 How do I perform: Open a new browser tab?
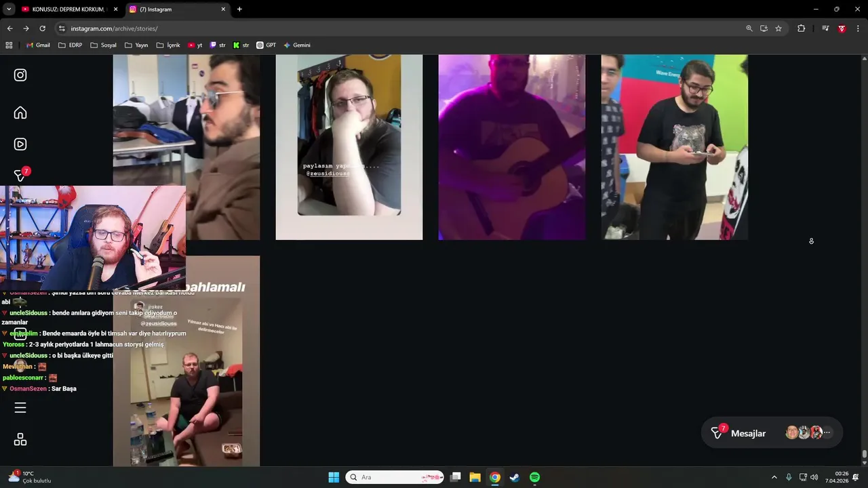tap(239, 9)
